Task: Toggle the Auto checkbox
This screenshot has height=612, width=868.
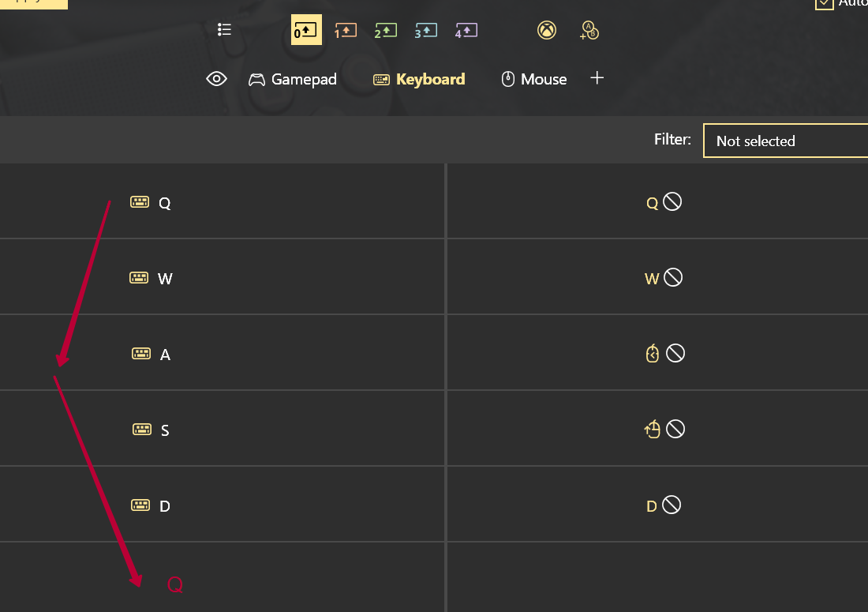Action: point(825,3)
